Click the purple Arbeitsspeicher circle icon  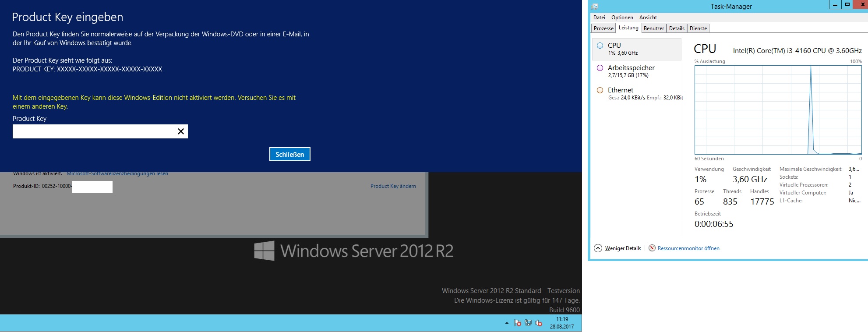pos(600,68)
